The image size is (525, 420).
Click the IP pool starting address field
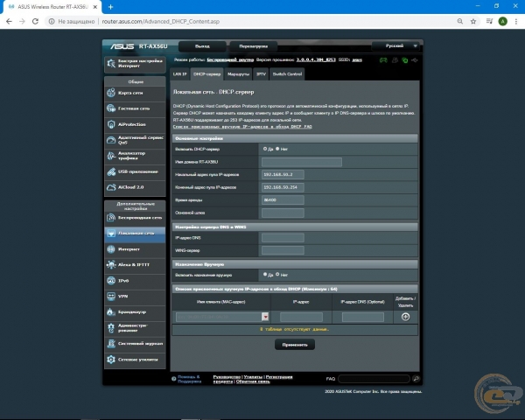click(x=283, y=174)
